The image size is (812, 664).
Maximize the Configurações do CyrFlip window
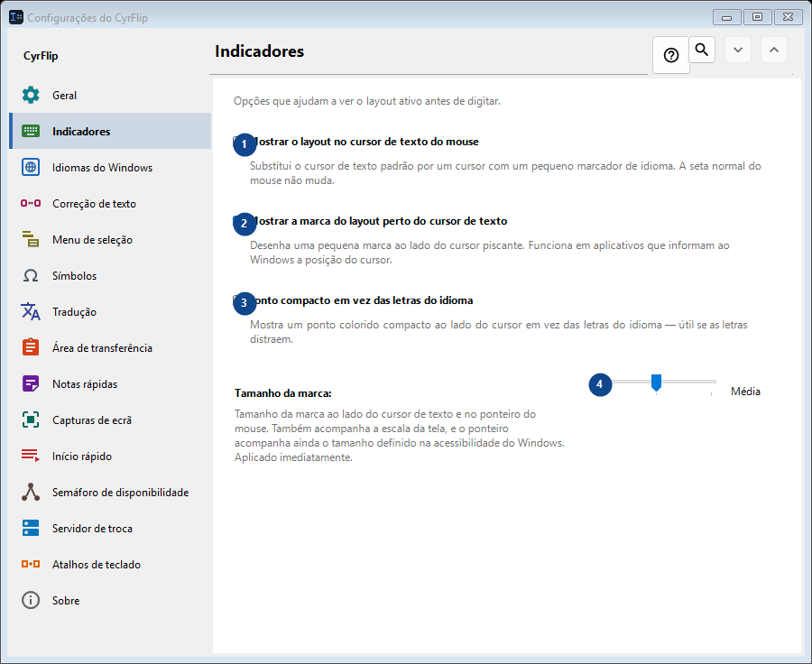pos(757,17)
